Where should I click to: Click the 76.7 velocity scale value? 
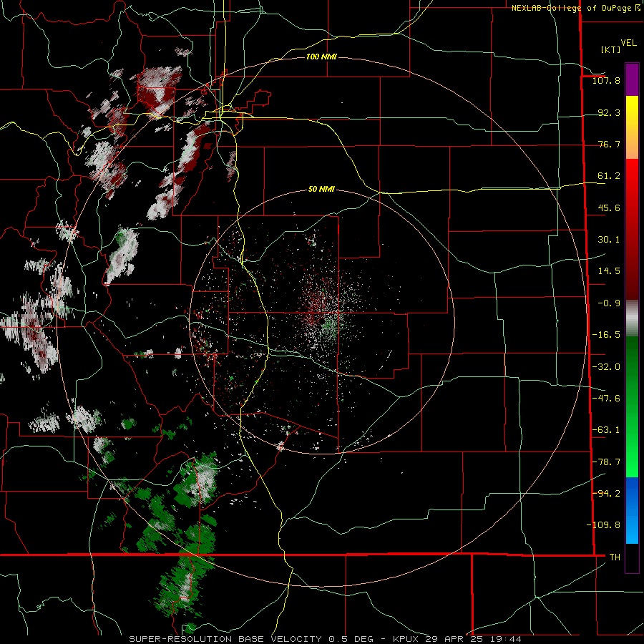click(609, 144)
